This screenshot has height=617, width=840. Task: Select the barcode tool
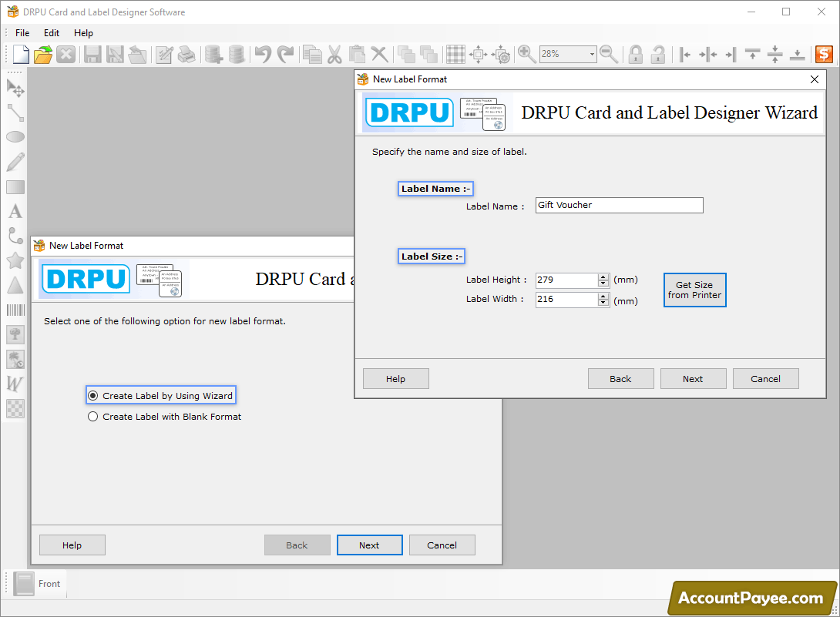pos(15,310)
